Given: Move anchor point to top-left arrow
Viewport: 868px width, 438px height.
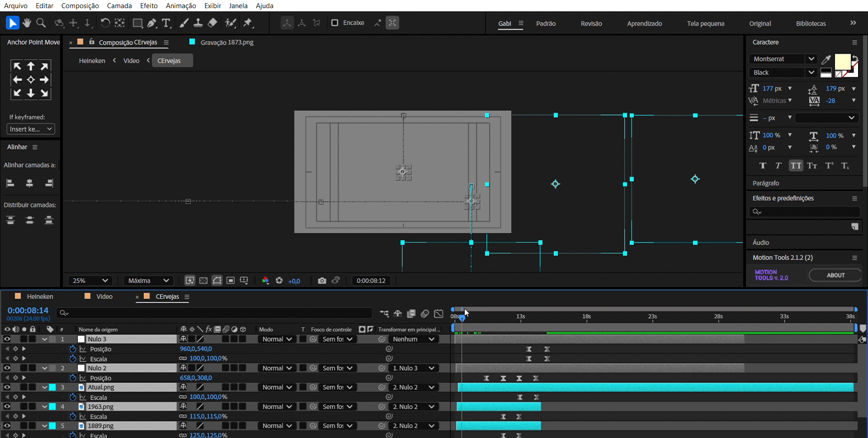Looking at the screenshot, I should click(17, 66).
